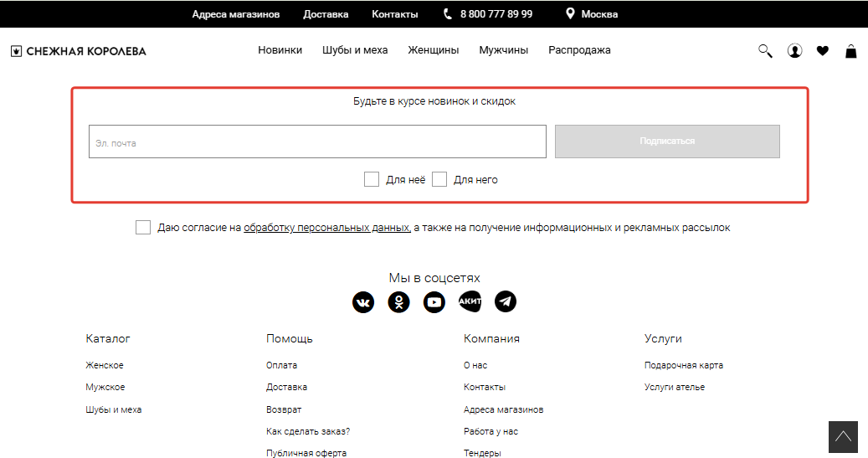Open the Распродажа menu item
Screen dimensions: 868x458
click(579, 50)
